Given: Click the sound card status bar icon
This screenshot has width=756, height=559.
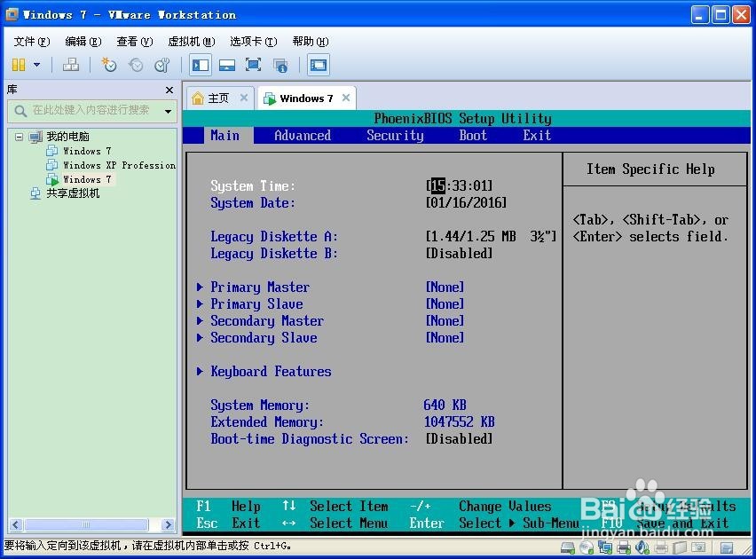Looking at the screenshot, I should [x=642, y=547].
